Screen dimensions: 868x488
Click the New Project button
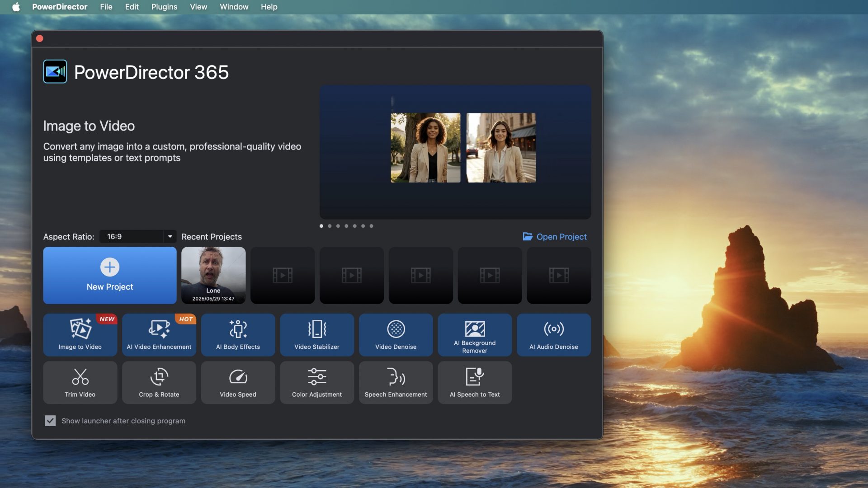[110, 275]
